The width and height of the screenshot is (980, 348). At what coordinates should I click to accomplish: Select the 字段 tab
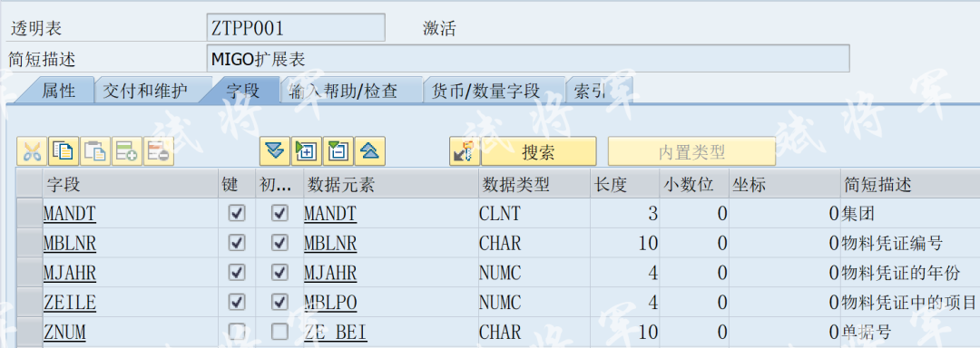tap(242, 91)
